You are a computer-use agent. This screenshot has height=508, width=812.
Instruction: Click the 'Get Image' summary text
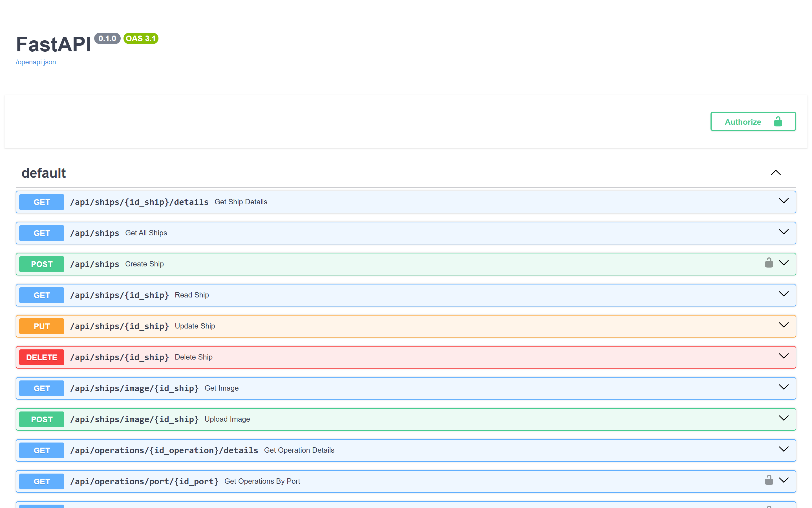coord(221,388)
